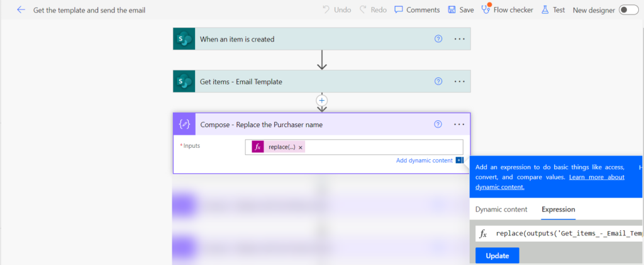
Task: Click the Test flask icon
Action: tap(545, 10)
